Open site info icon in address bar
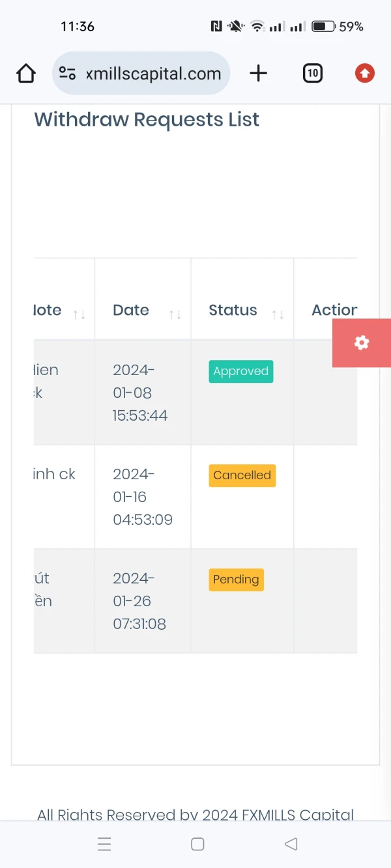The image size is (391, 868). [x=67, y=74]
